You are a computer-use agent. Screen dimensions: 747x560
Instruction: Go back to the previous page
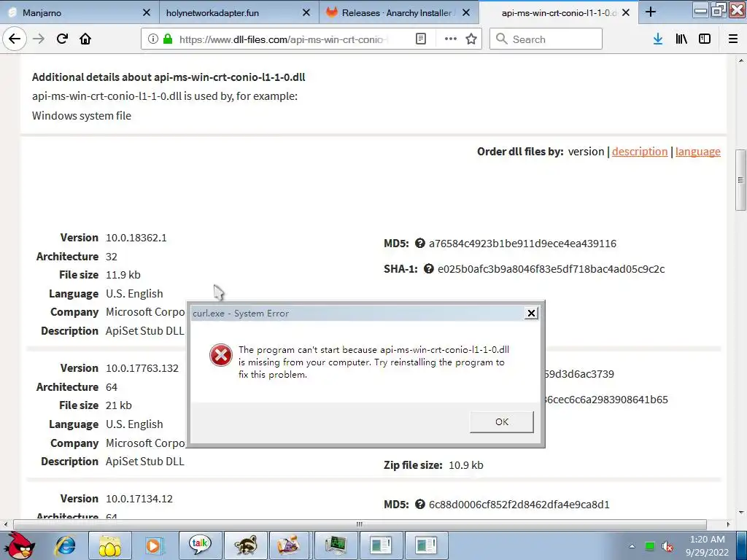pyautogui.click(x=15, y=39)
